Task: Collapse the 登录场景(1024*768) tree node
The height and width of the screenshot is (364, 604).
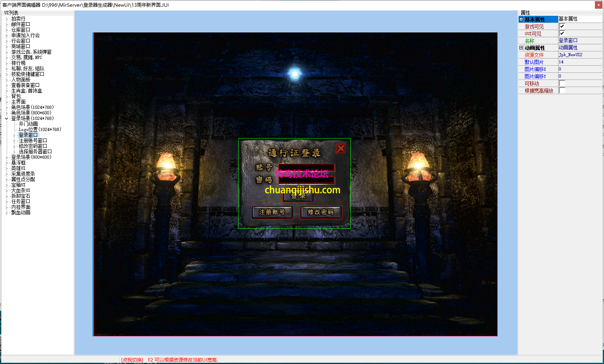Action: tap(7, 118)
